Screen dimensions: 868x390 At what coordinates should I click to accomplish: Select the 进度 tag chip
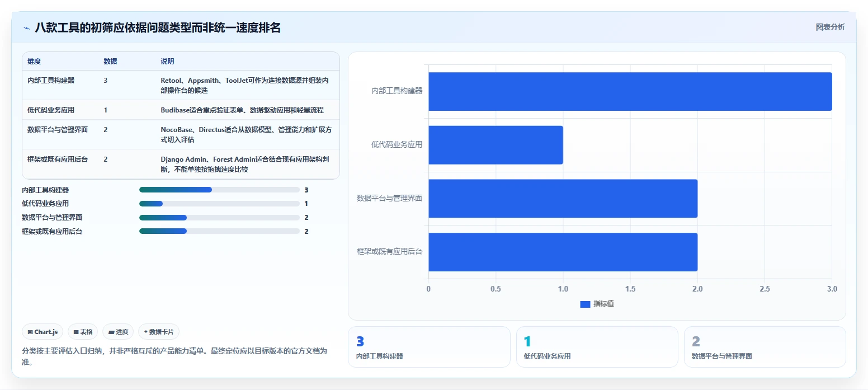118,332
